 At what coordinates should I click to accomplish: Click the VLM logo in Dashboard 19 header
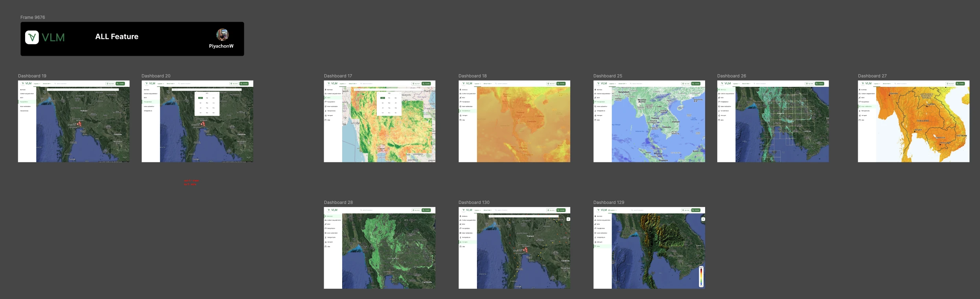pos(27,83)
